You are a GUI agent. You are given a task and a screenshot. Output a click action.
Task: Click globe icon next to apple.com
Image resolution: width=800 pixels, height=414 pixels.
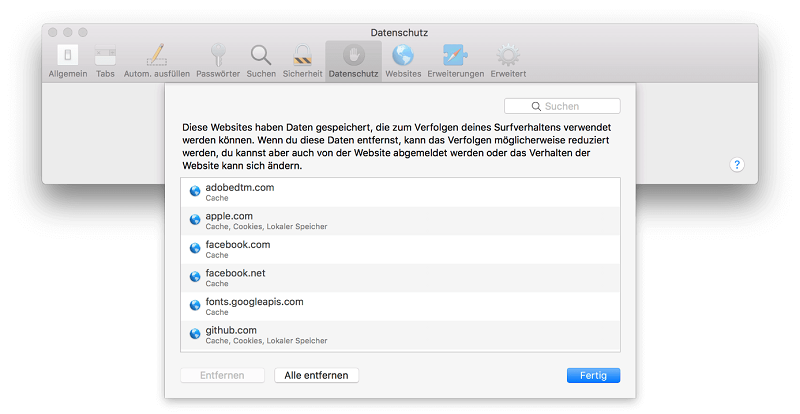[195, 220]
